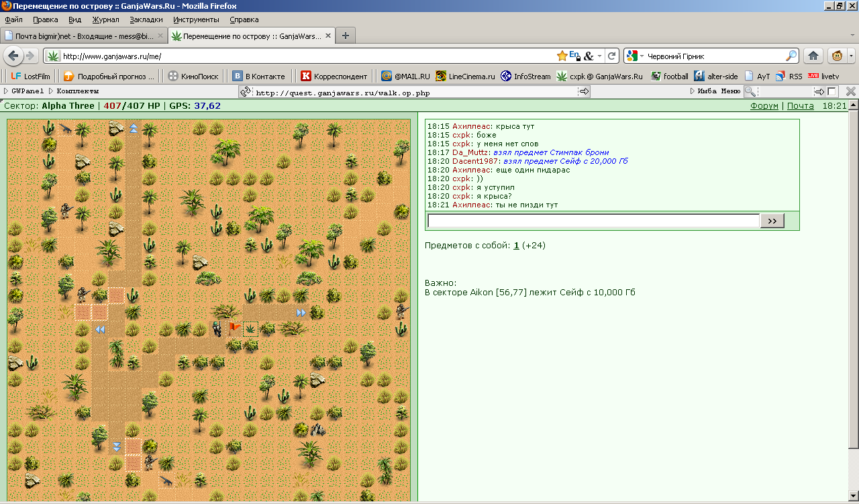Reload the page with the refresh icon
This screenshot has height=504, width=859.
[x=612, y=56]
